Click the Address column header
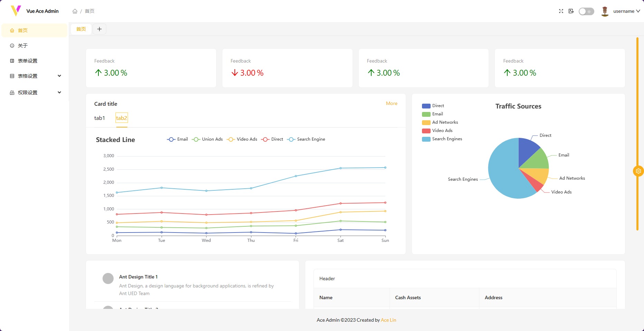Image resolution: width=644 pixels, height=331 pixels. 548,297
